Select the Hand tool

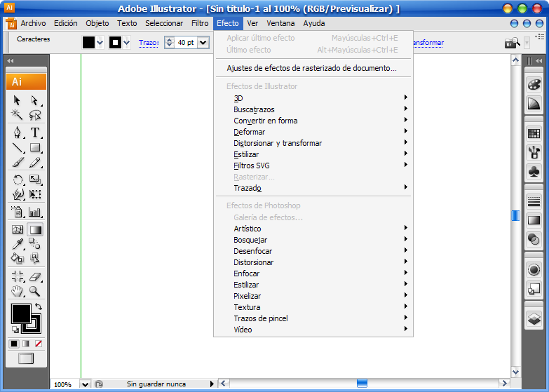18,291
